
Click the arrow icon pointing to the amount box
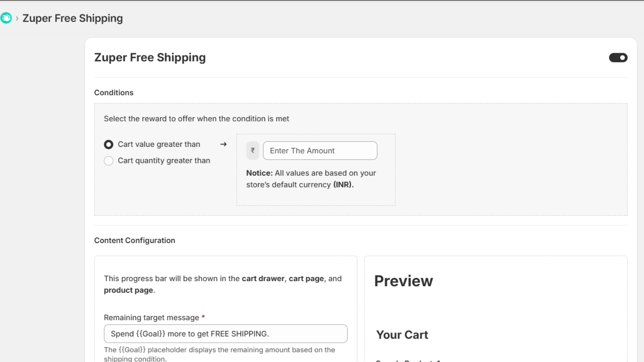click(x=223, y=144)
